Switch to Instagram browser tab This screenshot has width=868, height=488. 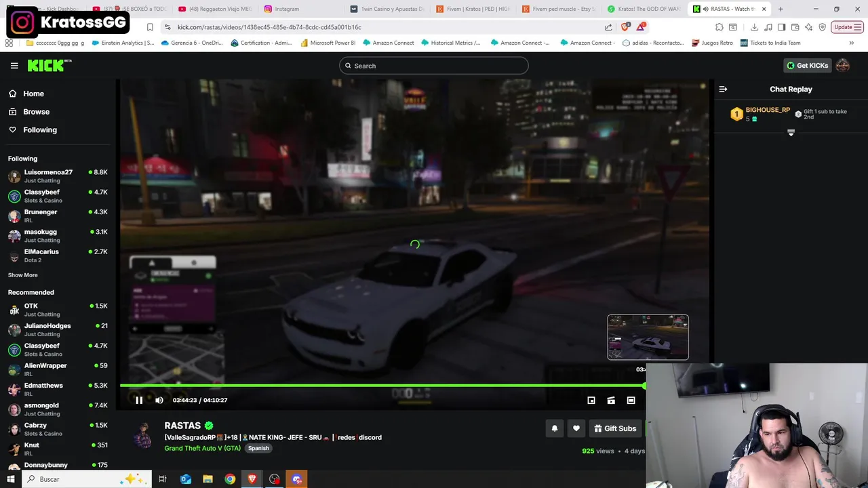pos(287,9)
